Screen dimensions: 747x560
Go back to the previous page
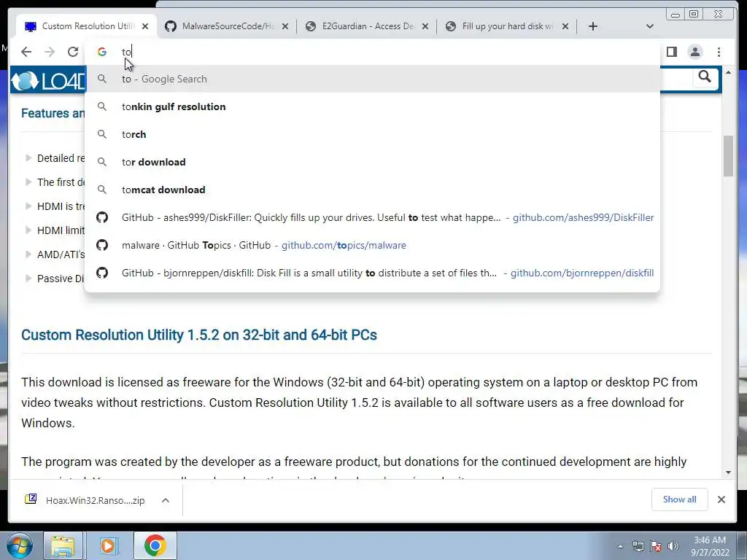point(26,52)
